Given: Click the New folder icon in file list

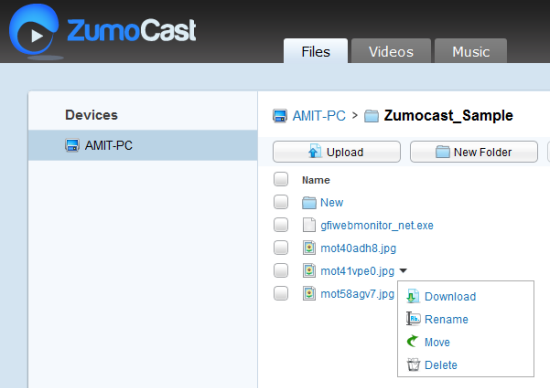Looking at the screenshot, I should pyautogui.click(x=309, y=203).
